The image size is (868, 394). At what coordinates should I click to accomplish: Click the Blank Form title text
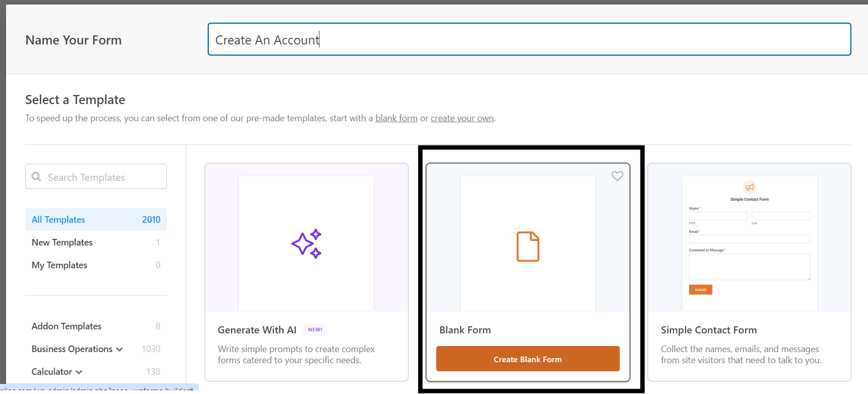[x=465, y=330]
